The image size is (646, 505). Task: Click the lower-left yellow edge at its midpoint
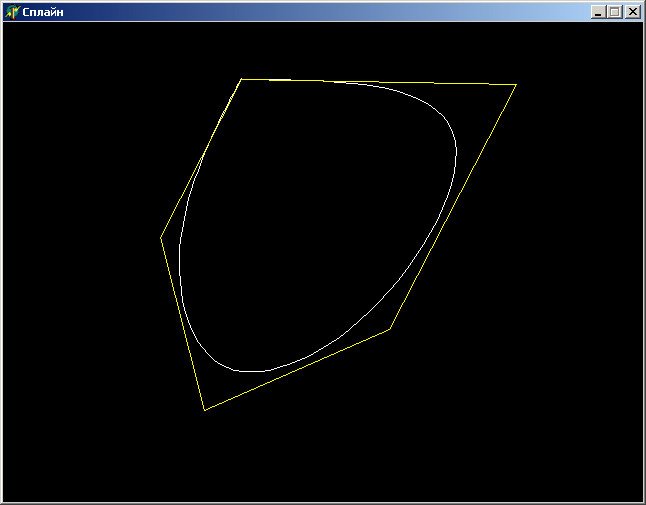[182, 323]
